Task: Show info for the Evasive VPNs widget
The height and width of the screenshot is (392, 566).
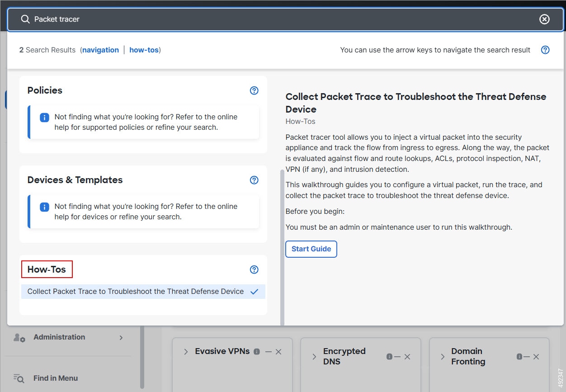Action: pyautogui.click(x=257, y=352)
